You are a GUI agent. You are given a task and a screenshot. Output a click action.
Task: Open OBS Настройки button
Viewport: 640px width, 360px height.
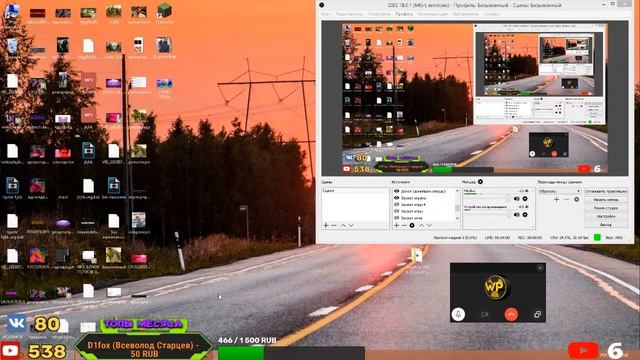(606, 216)
